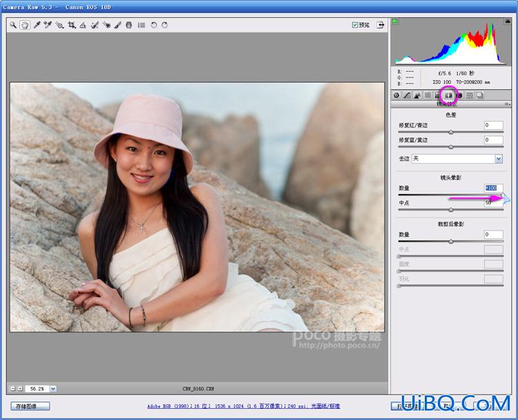
Task: Click the lens vignetting 中点 slider handle
Action: click(451, 210)
